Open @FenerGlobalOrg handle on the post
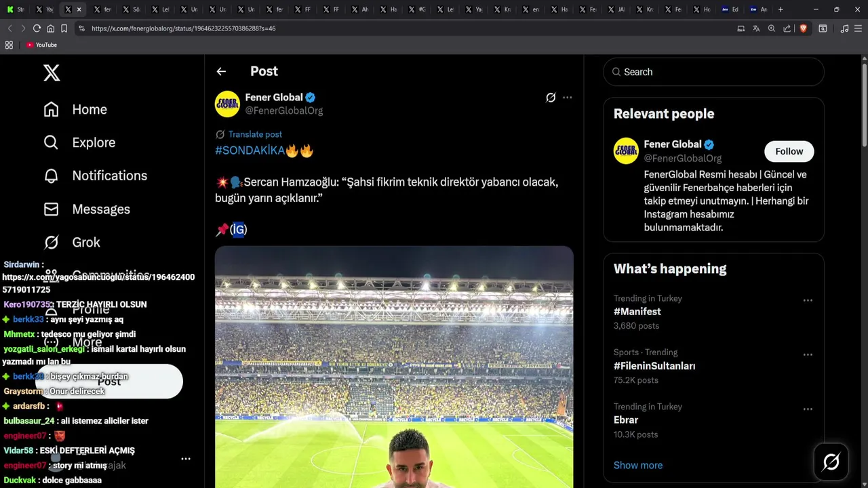This screenshot has width=868, height=488. [x=283, y=110]
